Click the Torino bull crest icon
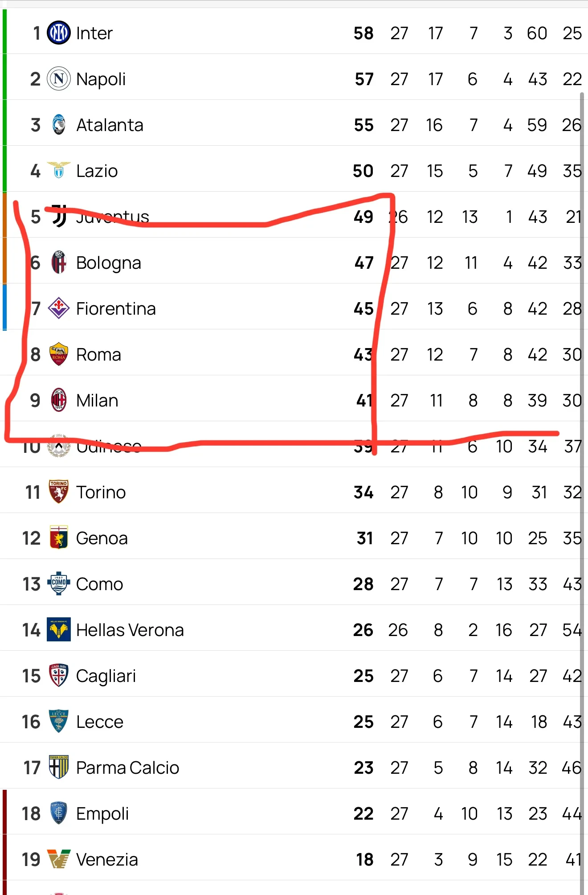This screenshot has height=895, width=588. 58,492
